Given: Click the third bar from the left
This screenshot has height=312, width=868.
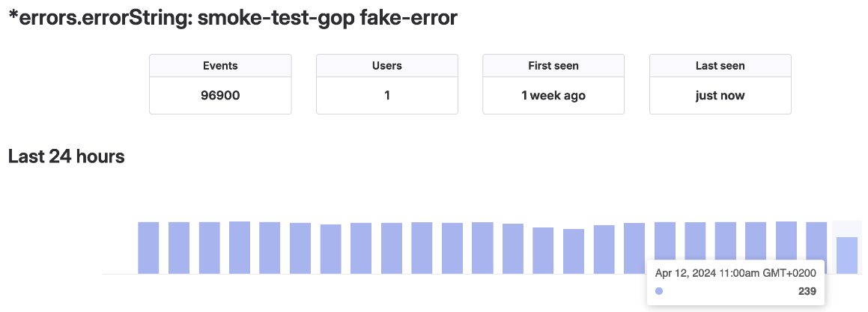Looking at the screenshot, I should (x=209, y=248).
